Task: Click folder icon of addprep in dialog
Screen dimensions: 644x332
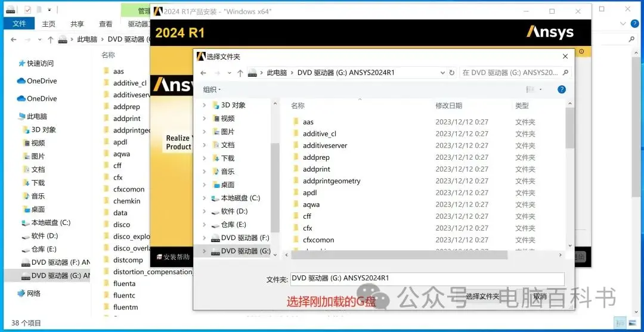Action: pos(295,157)
